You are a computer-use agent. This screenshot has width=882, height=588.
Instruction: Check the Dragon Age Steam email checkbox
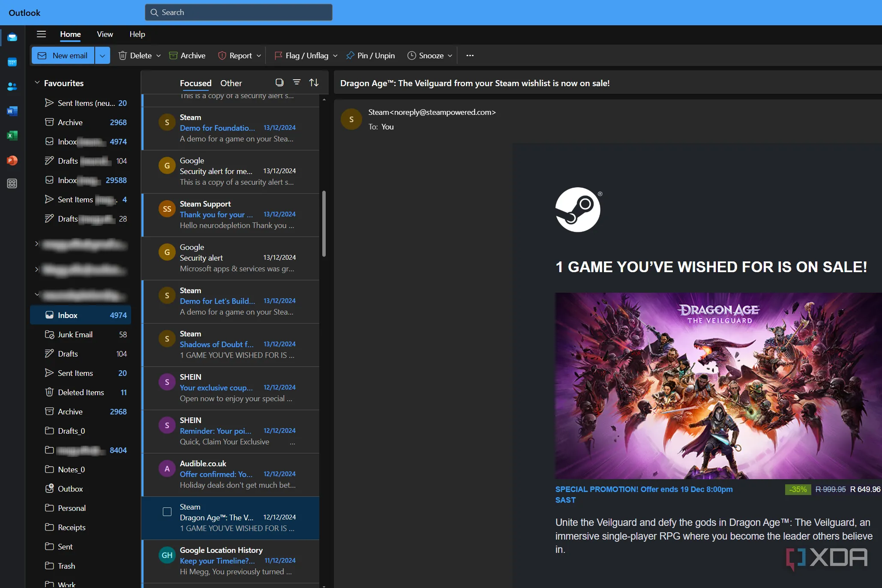(167, 511)
